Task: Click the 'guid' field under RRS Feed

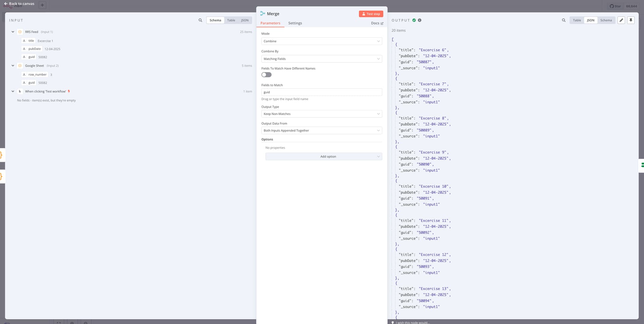Action: (x=32, y=57)
